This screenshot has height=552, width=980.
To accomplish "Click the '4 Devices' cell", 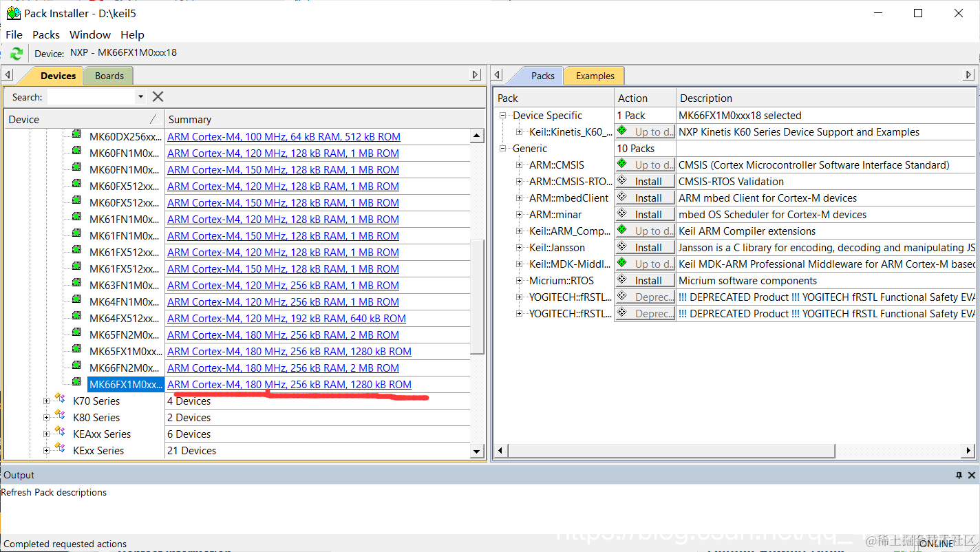I will [317, 401].
